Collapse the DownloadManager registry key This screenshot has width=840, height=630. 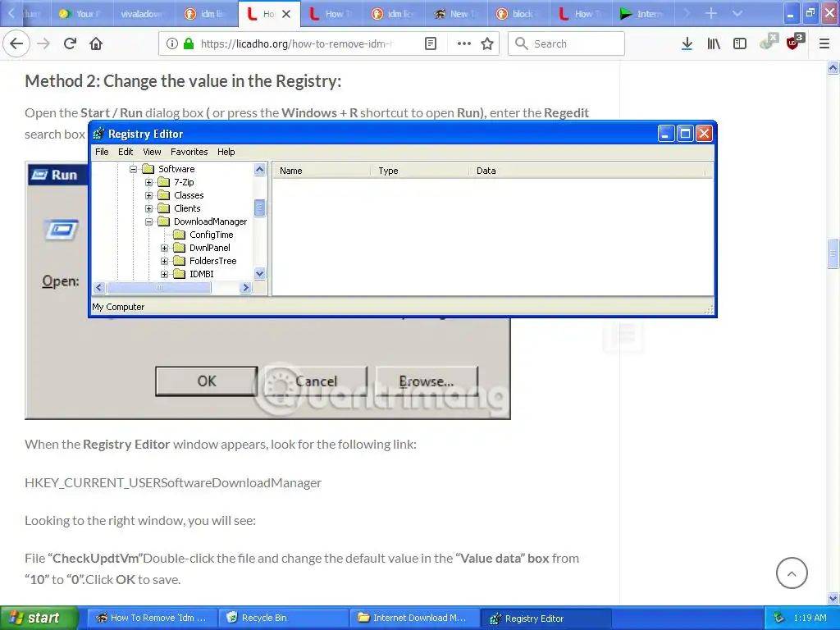pos(149,221)
